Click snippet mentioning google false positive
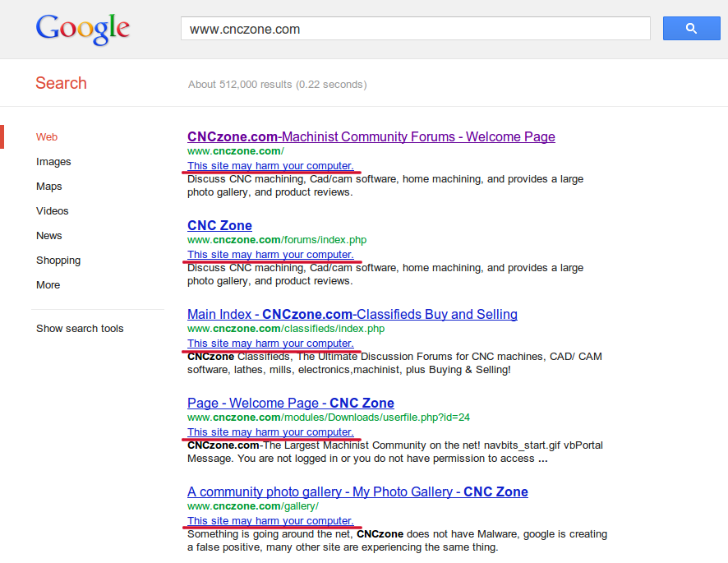The image size is (728, 563). (397, 541)
